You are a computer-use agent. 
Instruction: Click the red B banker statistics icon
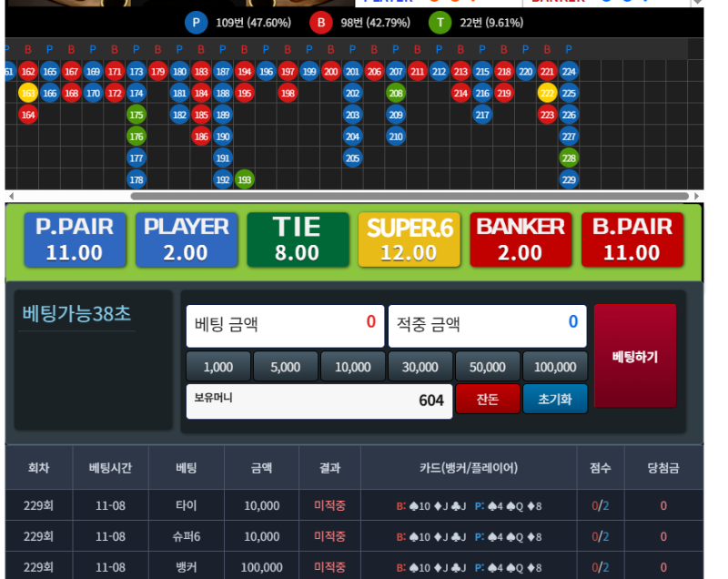click(320, 23)
